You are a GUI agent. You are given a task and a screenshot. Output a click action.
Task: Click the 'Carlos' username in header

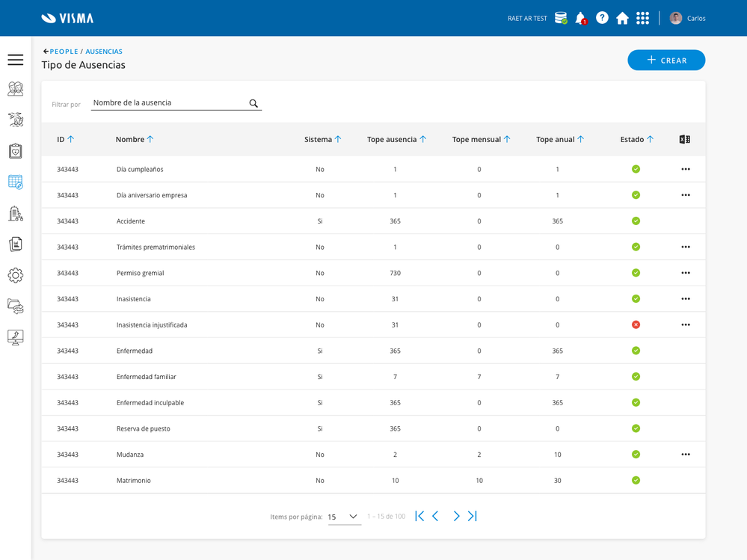click(696, 19)
